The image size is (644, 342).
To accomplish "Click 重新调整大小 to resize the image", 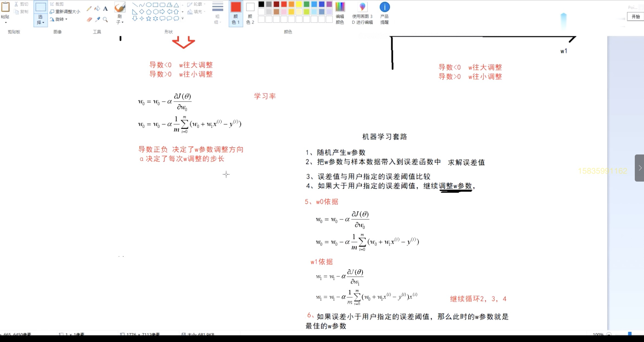I will tap(65, 11).
